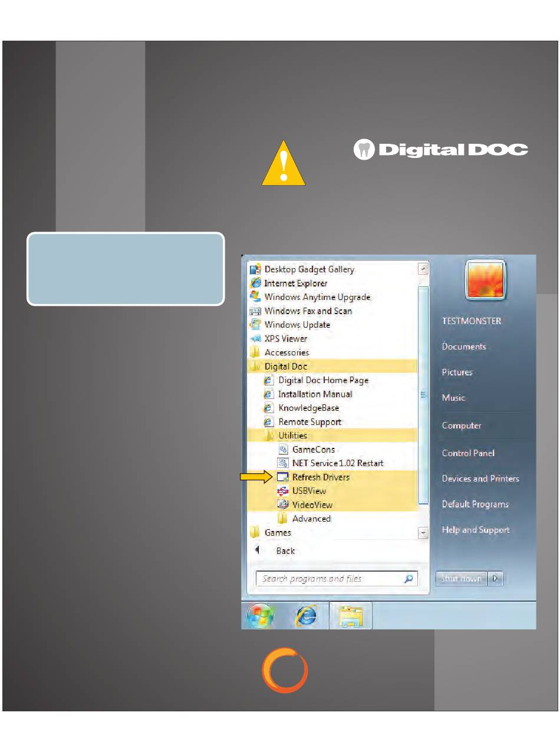
Task: Click the Shut down button
Action: [462, 579]
